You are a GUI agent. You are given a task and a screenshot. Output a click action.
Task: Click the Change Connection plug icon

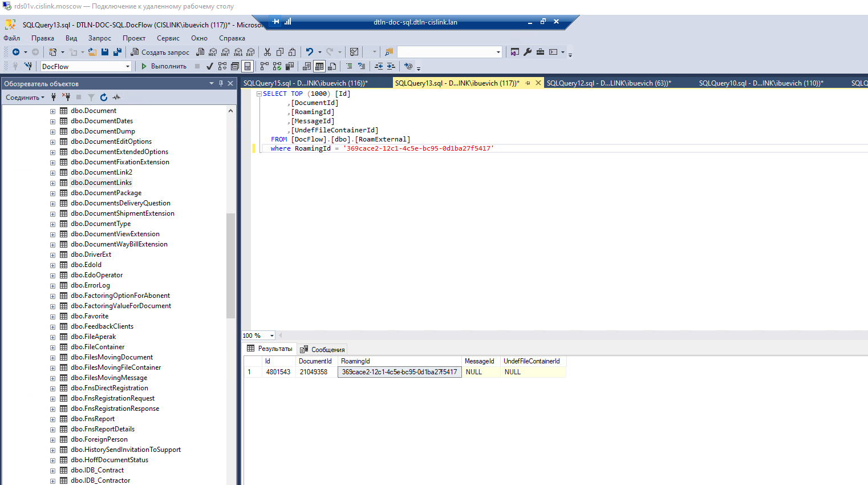pos(28,66)
